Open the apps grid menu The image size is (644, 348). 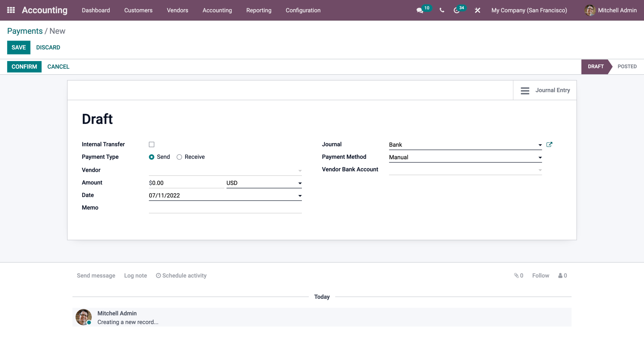[x=11, y=10]
